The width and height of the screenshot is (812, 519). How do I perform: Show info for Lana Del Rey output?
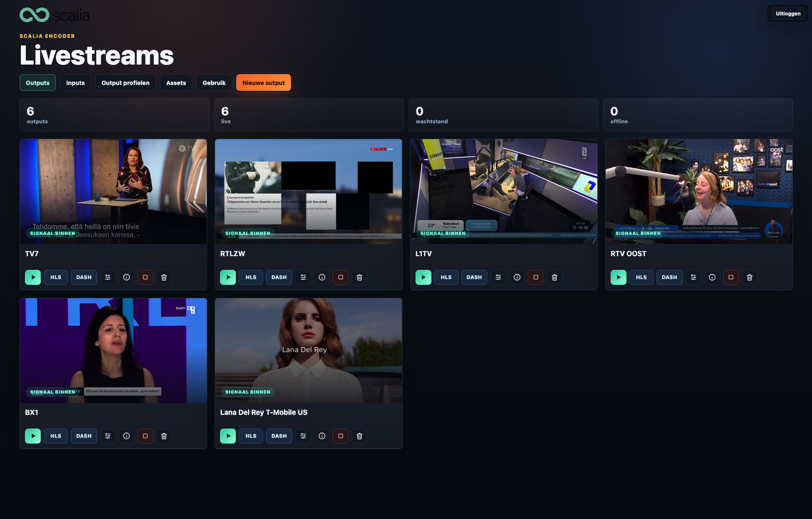[322, 436]
